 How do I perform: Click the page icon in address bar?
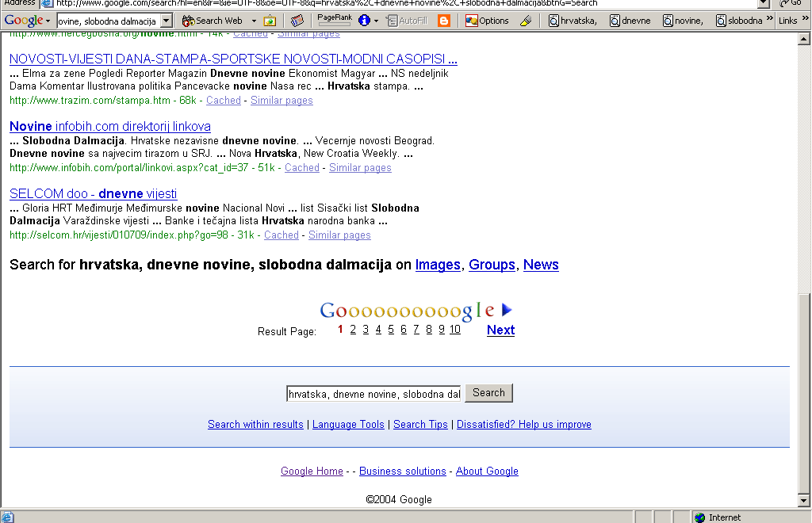[48, 3]
